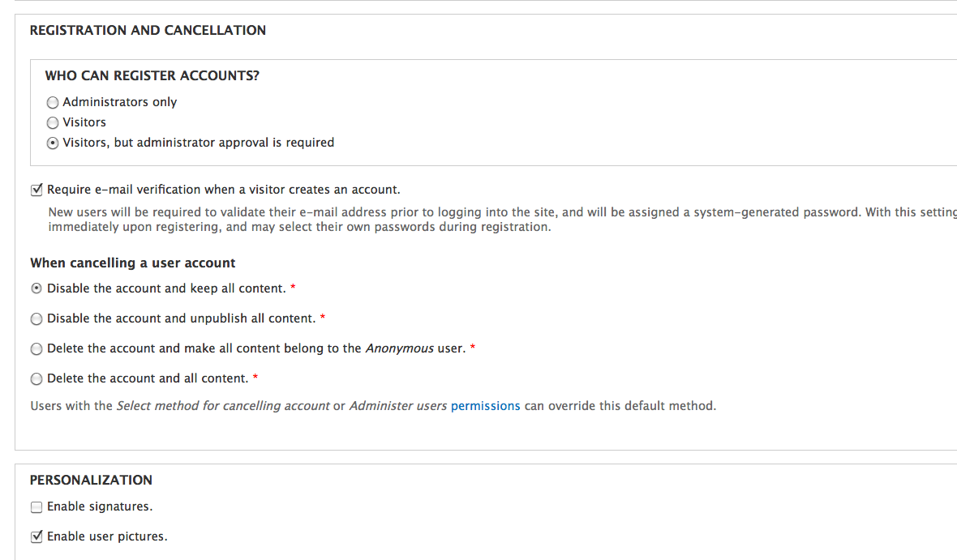
Task: Click the italic "Select method for cancelling account" text
Action: pyautogui.click(x=223, y=406)
